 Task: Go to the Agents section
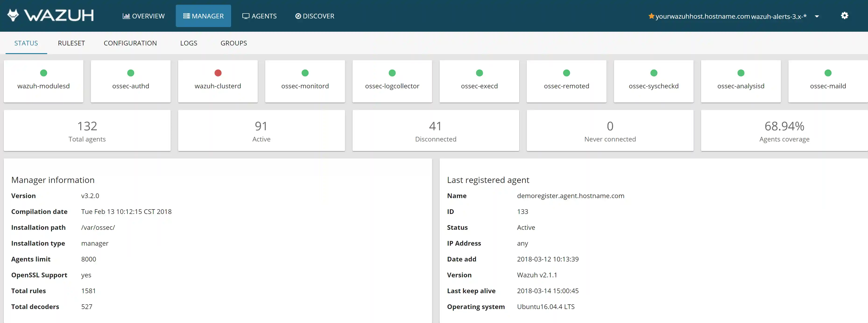click(x=259, y=16)
